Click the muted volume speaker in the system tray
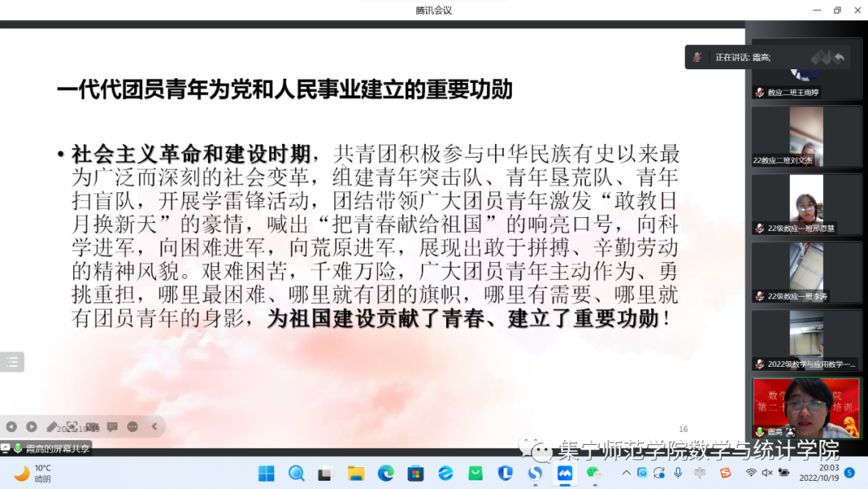The image size is (868, 489). [x=768, y=473]
